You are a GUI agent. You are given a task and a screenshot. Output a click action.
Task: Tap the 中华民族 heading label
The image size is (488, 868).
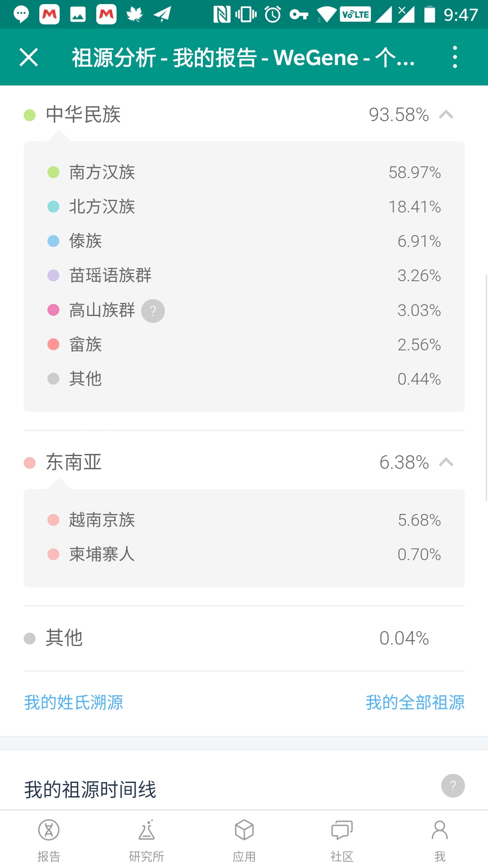tap(83, 115)
